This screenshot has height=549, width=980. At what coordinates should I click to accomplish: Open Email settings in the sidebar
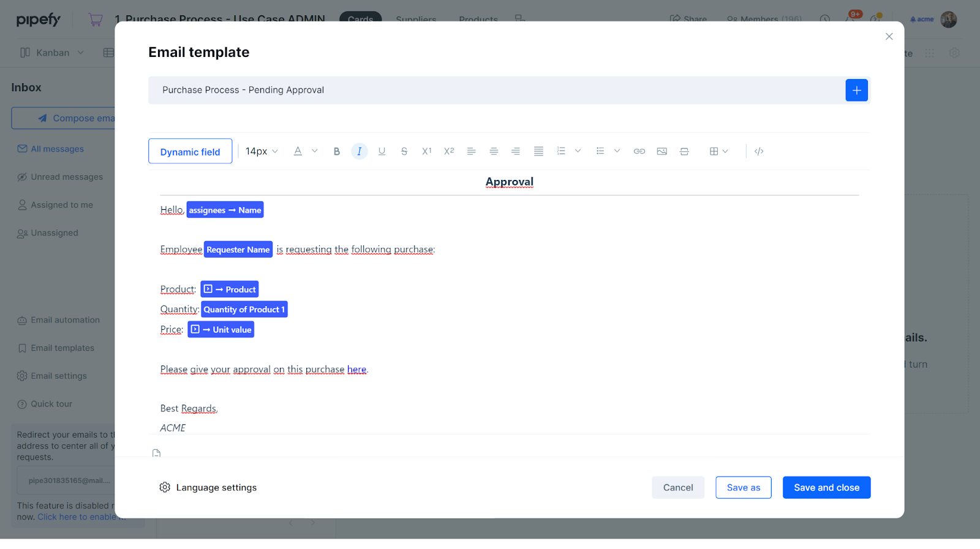52,376
